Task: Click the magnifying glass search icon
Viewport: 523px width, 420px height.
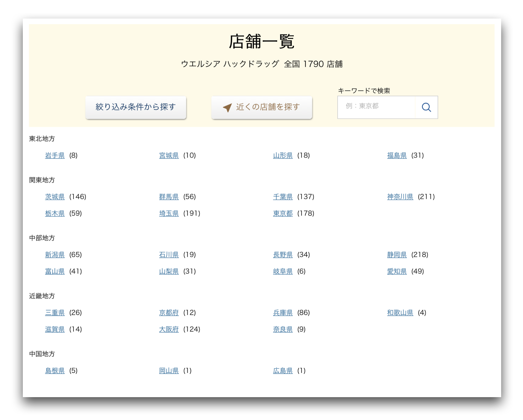Action: [426, 107]
